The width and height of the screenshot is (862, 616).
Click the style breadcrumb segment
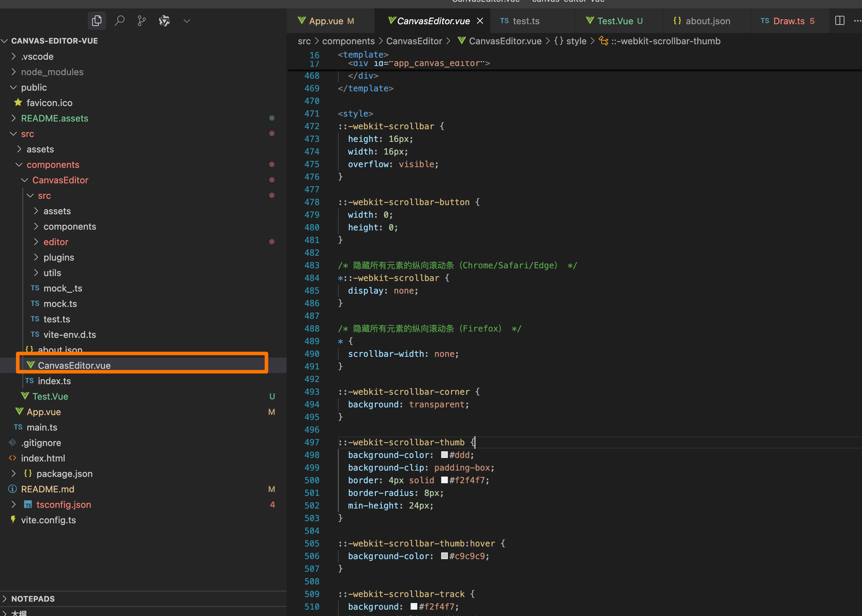[576, 41]
